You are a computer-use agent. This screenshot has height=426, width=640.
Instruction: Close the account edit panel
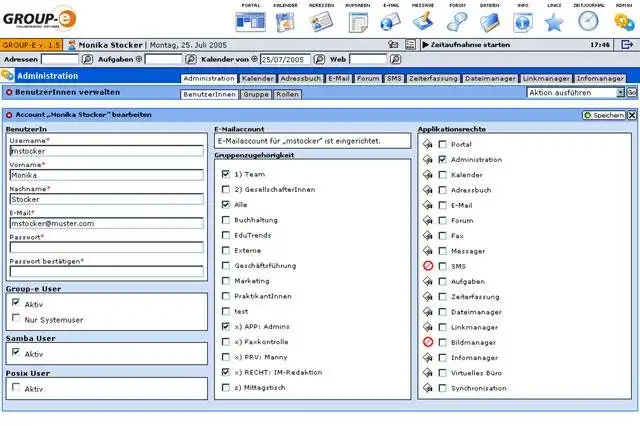631,115
